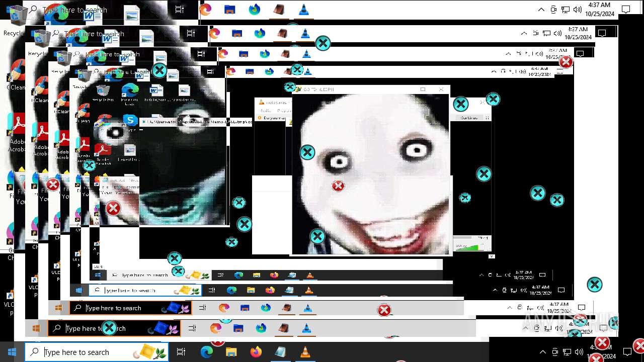Open Task View on the bottom-most taskbar
Screen dimensions: 644x362
(x=181, y=352)
